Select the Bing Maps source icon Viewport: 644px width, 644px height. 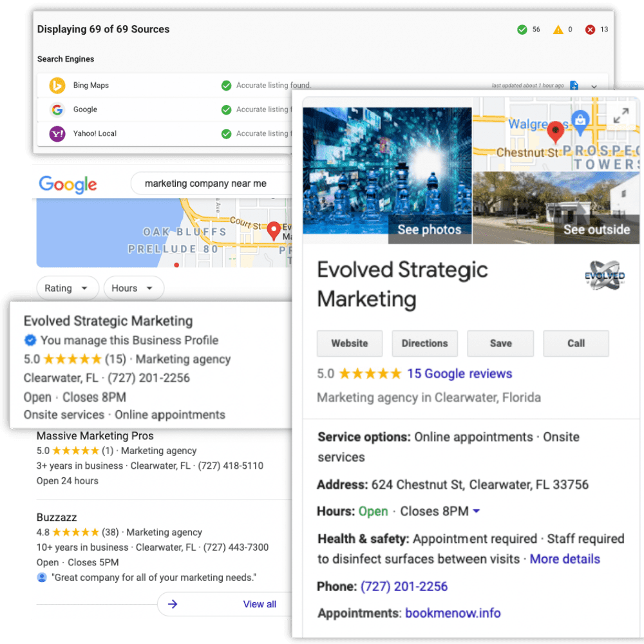click(57, 85)
